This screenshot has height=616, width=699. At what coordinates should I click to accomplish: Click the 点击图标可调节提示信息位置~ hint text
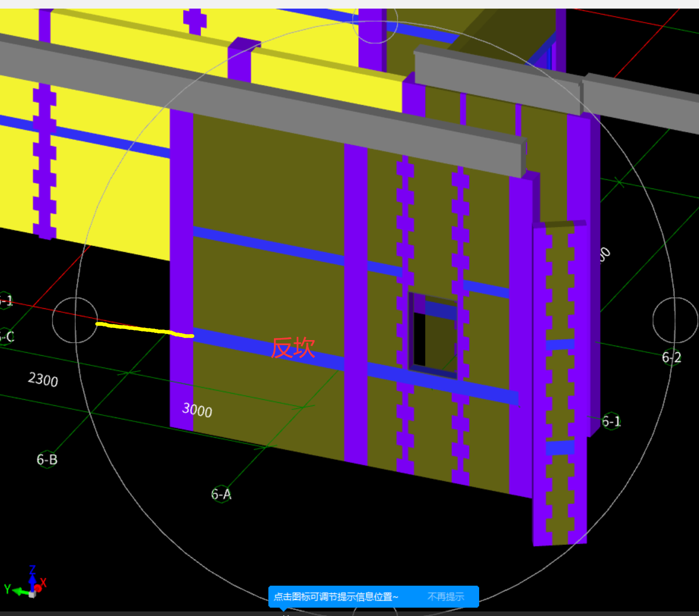336,597
